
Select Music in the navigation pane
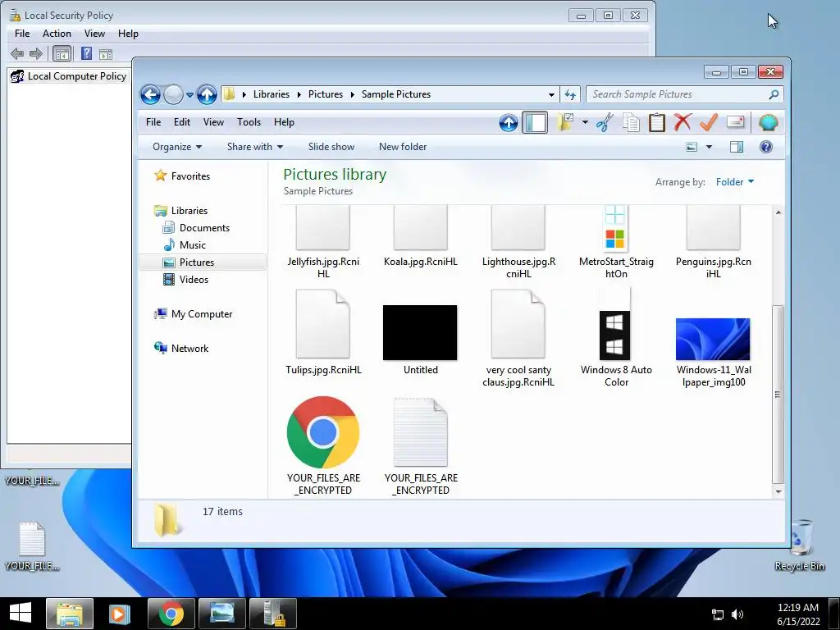click(192, 245)
